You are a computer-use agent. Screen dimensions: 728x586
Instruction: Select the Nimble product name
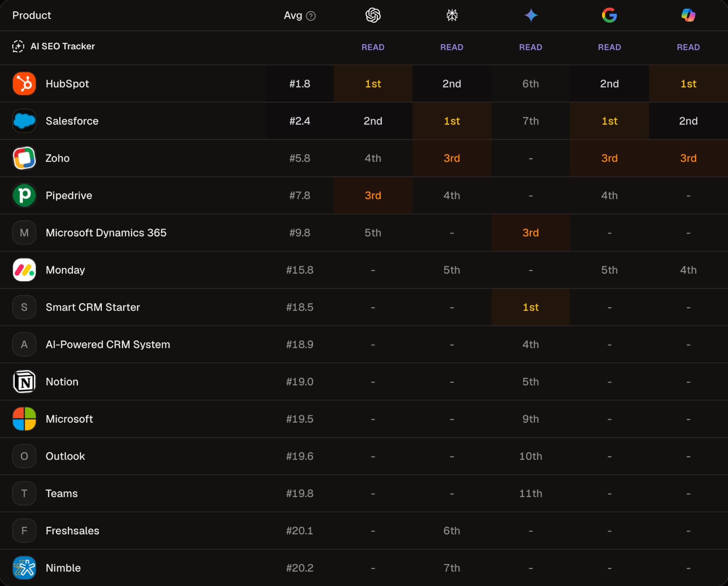(x=63, y=567)
